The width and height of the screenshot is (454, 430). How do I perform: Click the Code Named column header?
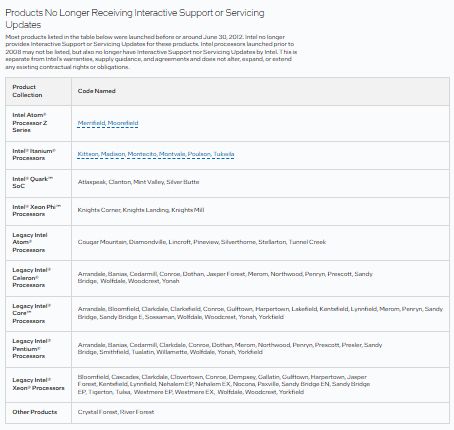97,91
